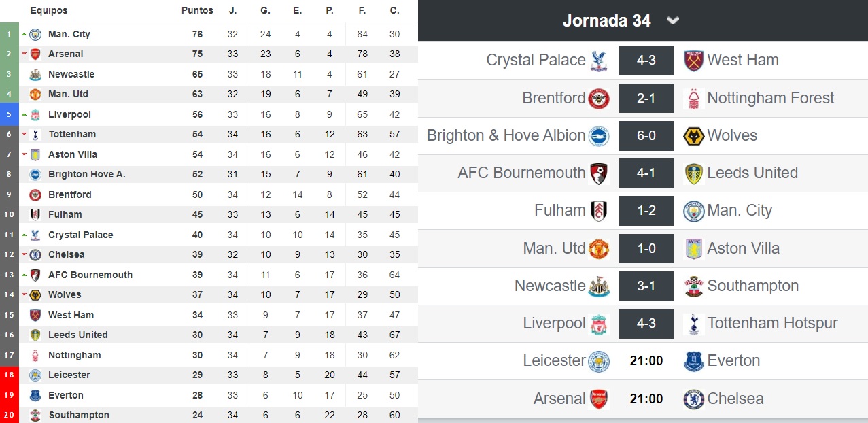Click the Leeds United crest in fixtures
The image size is (868, 423).
[693, 173]
